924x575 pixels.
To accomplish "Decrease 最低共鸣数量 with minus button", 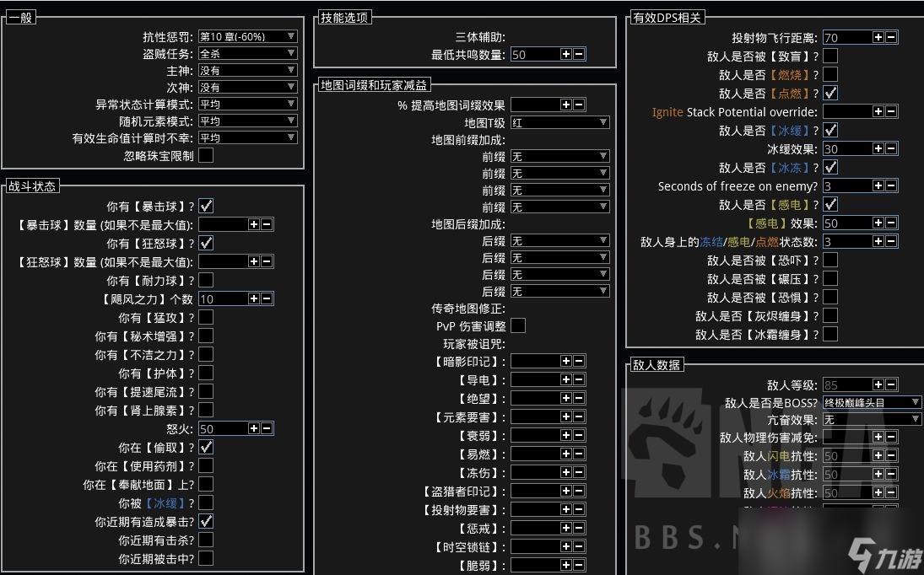I will [579, 54].
